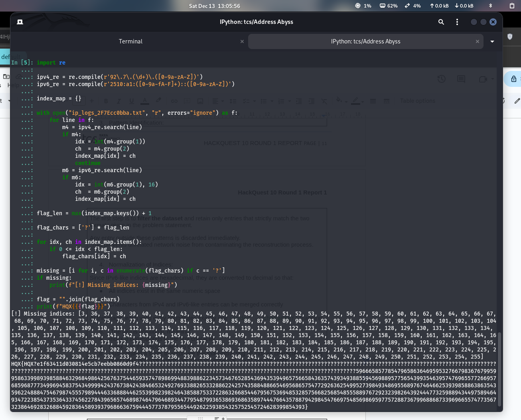Click the 'flag = "".join(flag_chars)' line

pos(78,299)
